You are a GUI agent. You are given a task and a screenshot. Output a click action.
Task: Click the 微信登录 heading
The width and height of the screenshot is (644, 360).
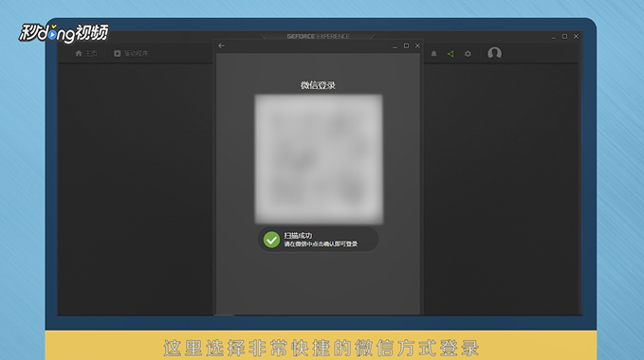tap(318, 85)
